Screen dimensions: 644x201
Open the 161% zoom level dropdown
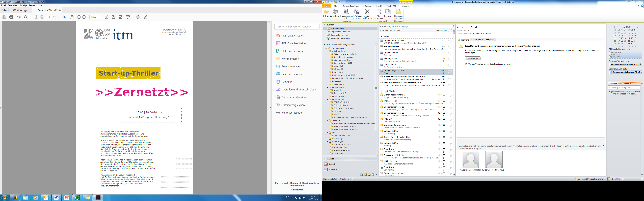pyautogui.click(x=99, y=17)
